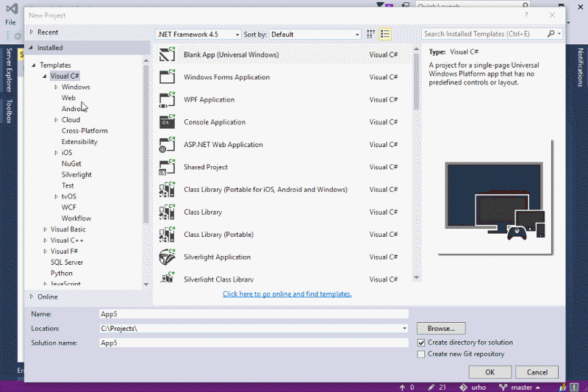Select the Silverlight category

[76, 174]
